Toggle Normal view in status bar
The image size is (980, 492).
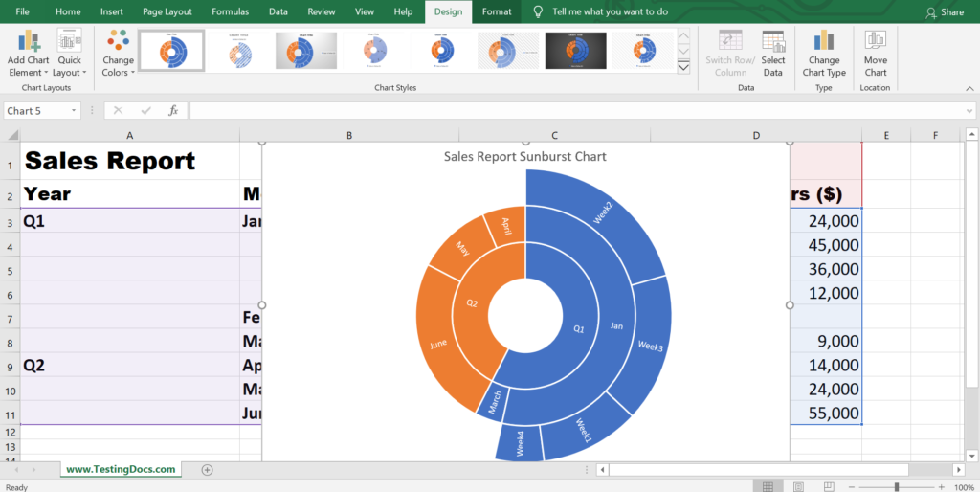pyautogui.click(x=768, y=486)
